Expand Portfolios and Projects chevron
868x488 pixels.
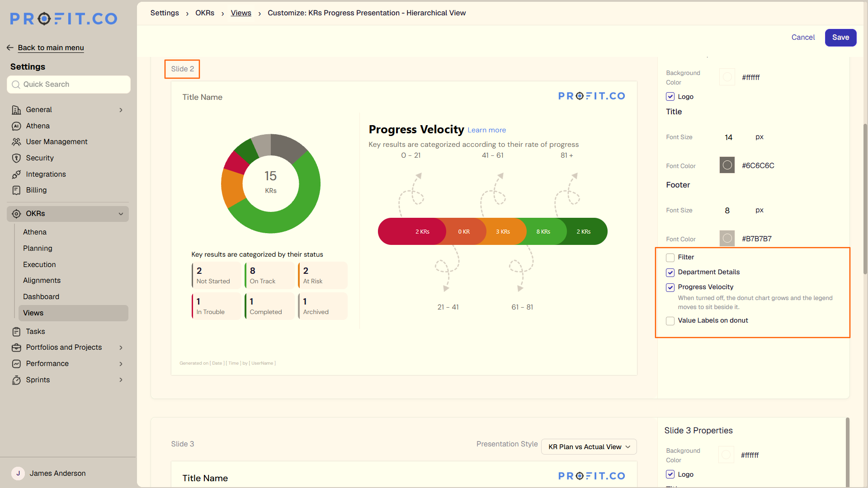coord(121,347)
